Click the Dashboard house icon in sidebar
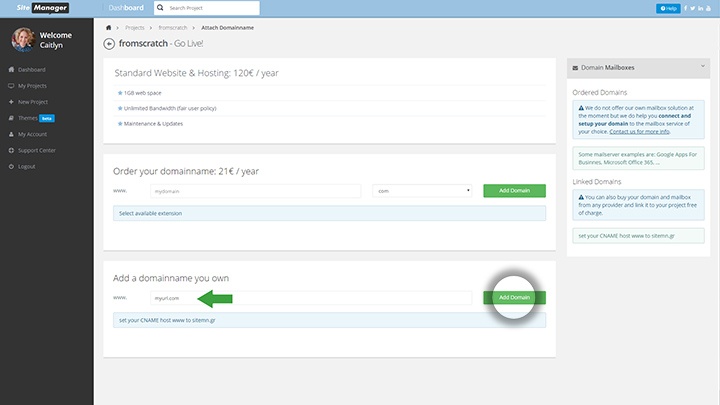This screenshot has width=720, height=405. (11, 69)
